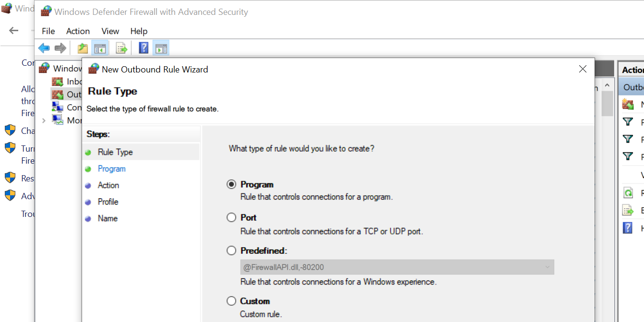
Task: Expand the Monitoring tree node
Action: (44, 120)
